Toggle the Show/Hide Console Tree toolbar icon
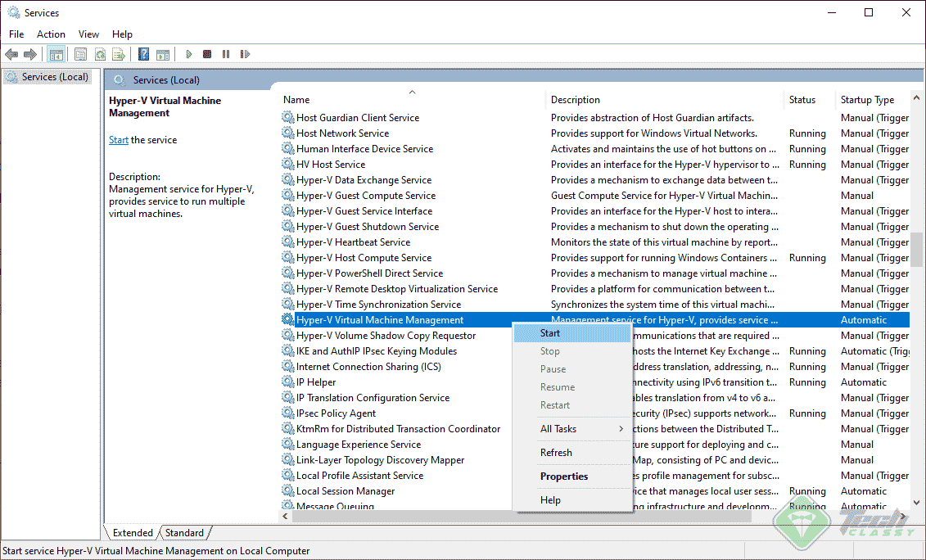 (x=55, y=54)
